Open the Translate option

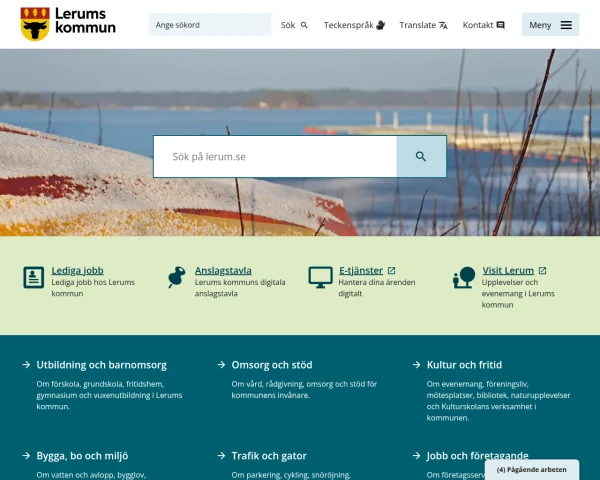click(423, 25)
